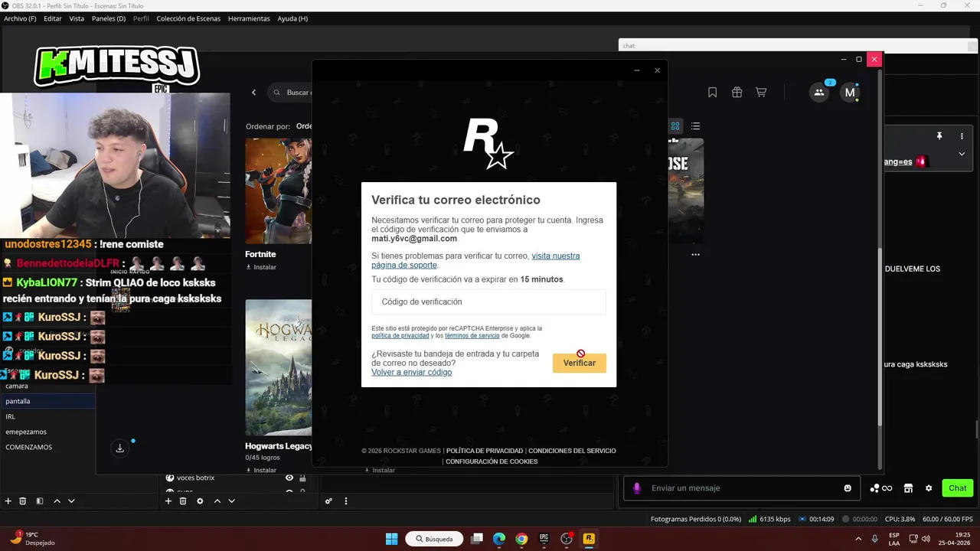
Task: Open POLÍTICA DE PRIVACIDAD footer link
Action: coord(485,451)
